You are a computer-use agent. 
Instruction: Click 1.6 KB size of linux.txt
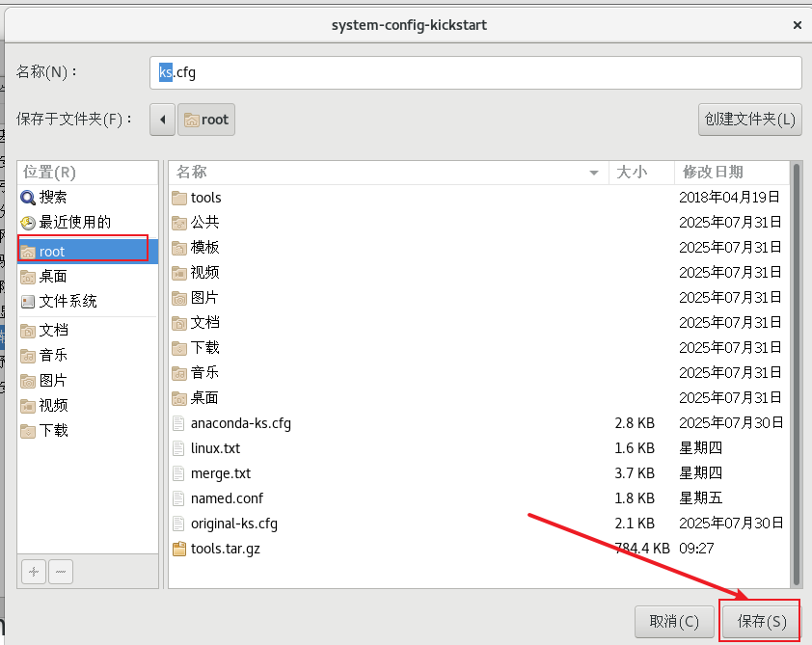(635, 448)
